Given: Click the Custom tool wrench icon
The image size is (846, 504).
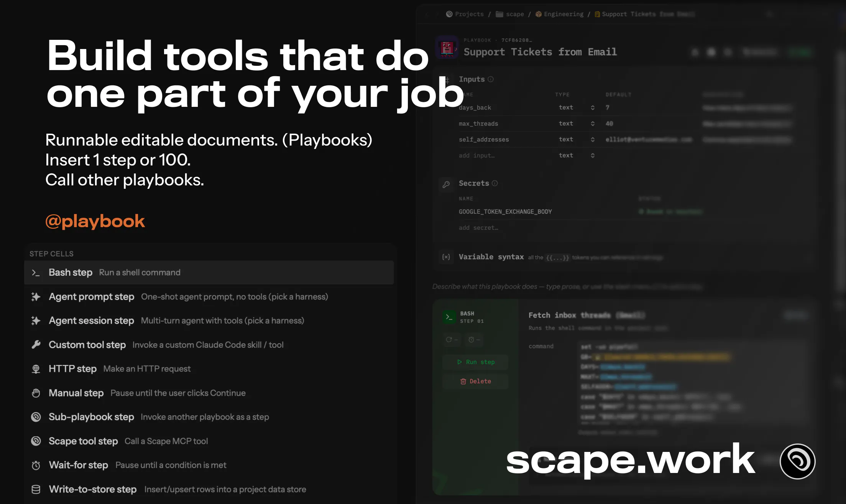Looking at the screenshot, I should click(x=36, y=345).
